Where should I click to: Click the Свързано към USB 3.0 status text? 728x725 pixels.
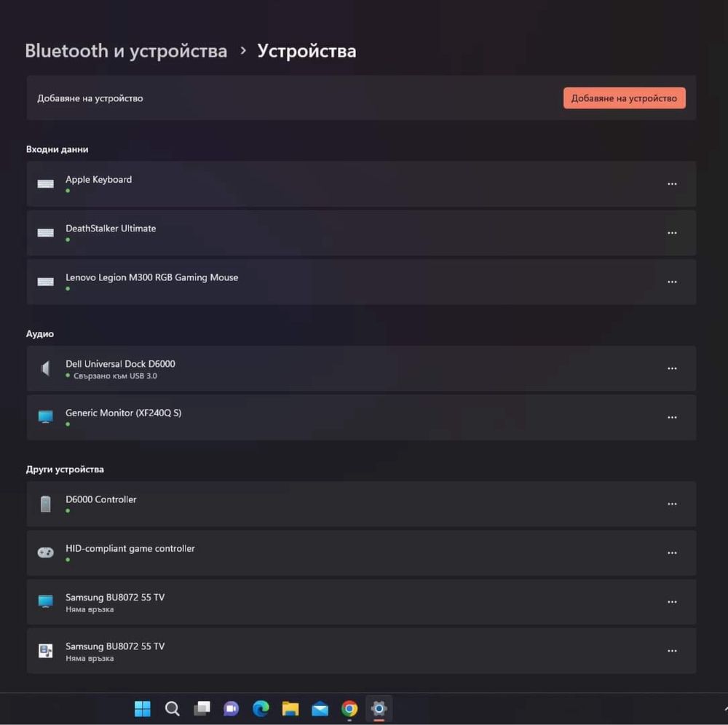tap(115, 376)
